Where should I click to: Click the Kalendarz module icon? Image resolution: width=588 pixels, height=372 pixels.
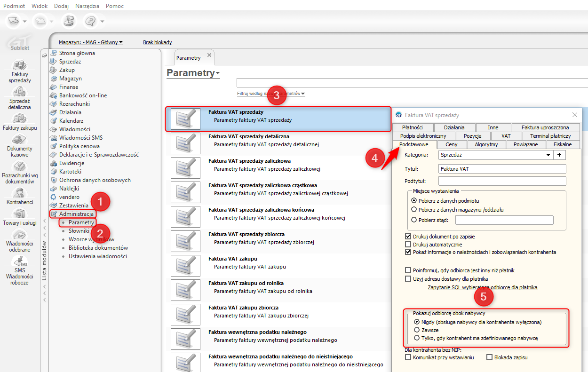point(54,121)
